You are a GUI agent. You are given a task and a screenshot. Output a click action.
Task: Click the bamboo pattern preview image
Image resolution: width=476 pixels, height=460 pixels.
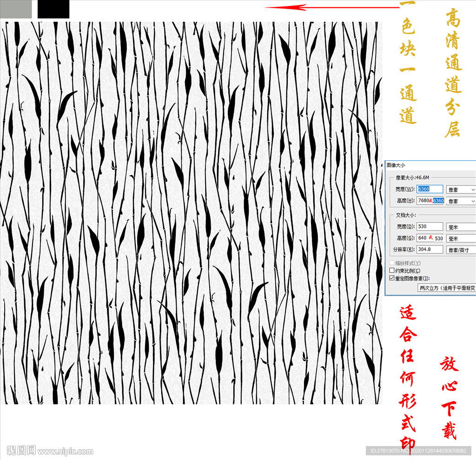tap(191, 213)
